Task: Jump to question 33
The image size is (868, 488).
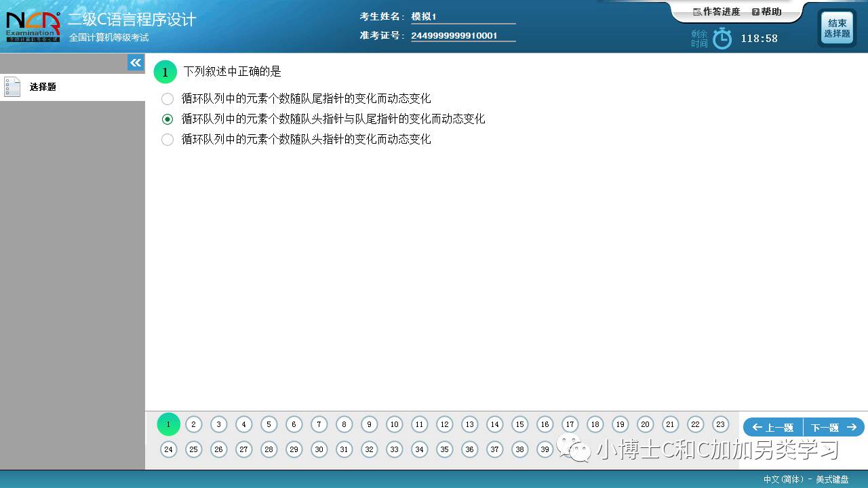Action: (x=394, y=449)
